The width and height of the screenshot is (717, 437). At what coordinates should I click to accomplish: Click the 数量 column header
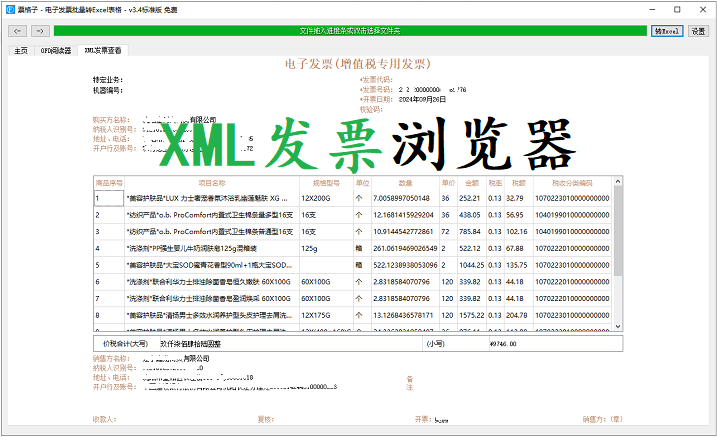click(405, 183)
